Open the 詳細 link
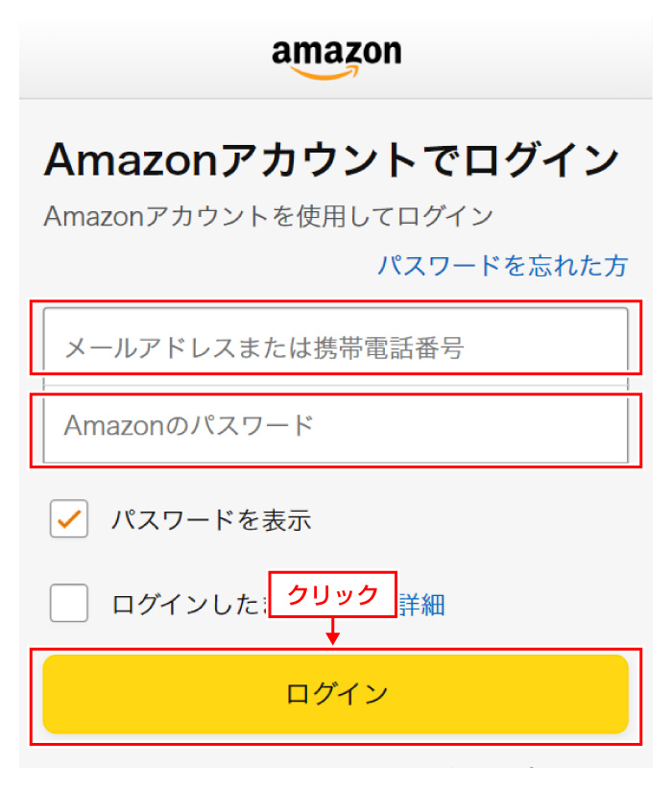 tap(422, 604)
